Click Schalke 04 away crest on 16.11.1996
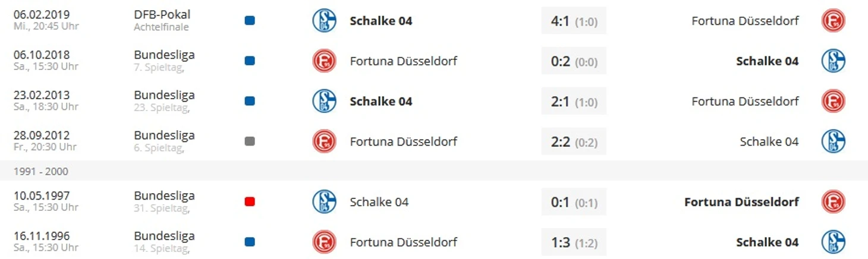868x259 pixels. pyautogui.click(x=834, y=242)
